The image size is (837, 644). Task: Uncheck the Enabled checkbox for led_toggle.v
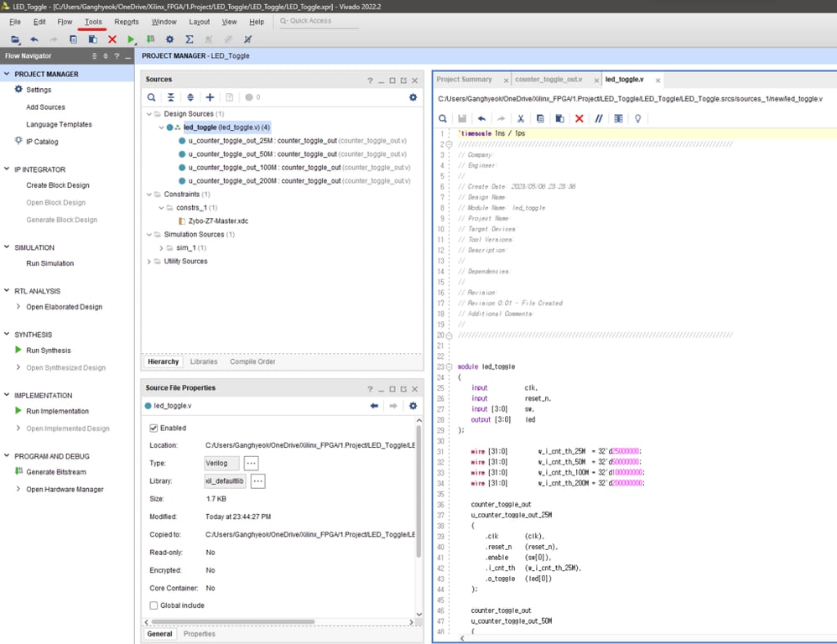(153, 428)
